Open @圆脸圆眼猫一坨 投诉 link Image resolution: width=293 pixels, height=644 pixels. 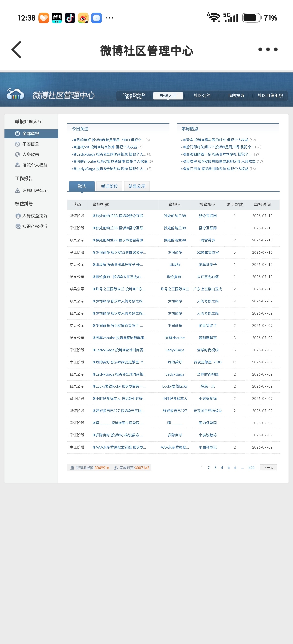click(x=217, y=154)
